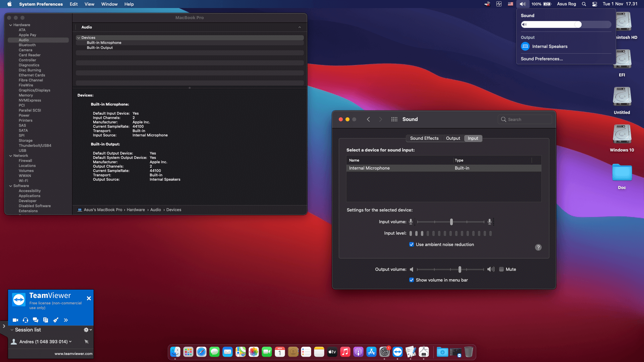Open Control Center in menu bar

[594, 4]
